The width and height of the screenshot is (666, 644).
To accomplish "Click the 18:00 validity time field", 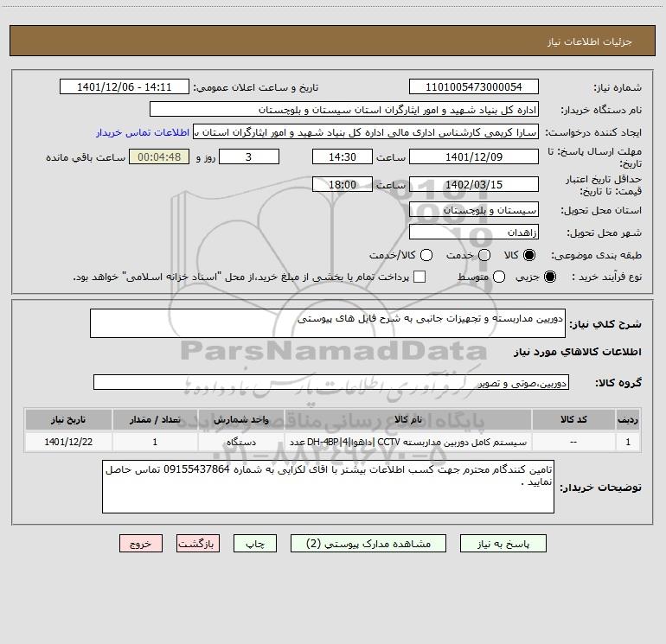I will [343, 184].
